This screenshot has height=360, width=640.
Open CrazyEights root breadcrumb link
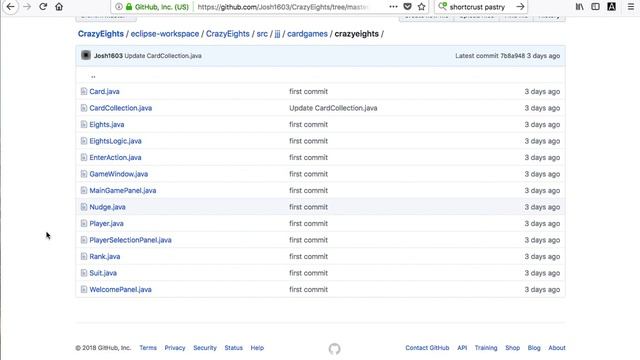point(101,34)
